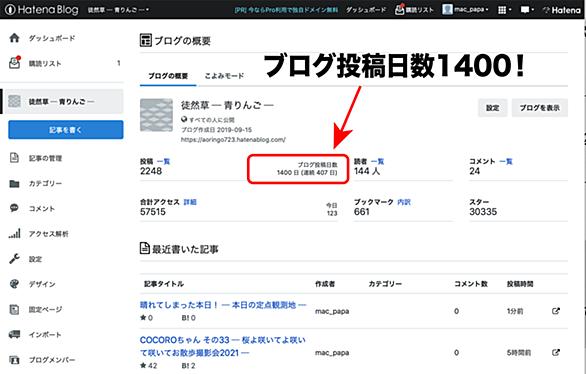Click the sidebar home icon for ダッシュボード

14,38
